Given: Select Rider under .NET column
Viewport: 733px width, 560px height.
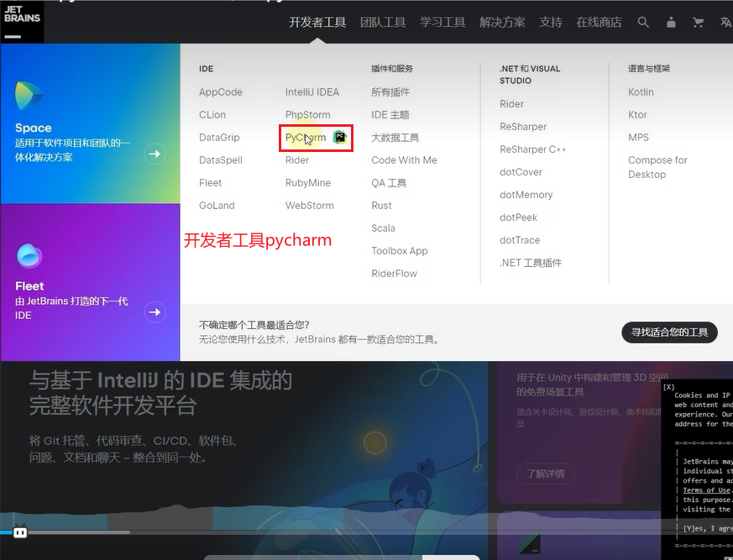Looking at the screenshot, I should tap(511, 104).
